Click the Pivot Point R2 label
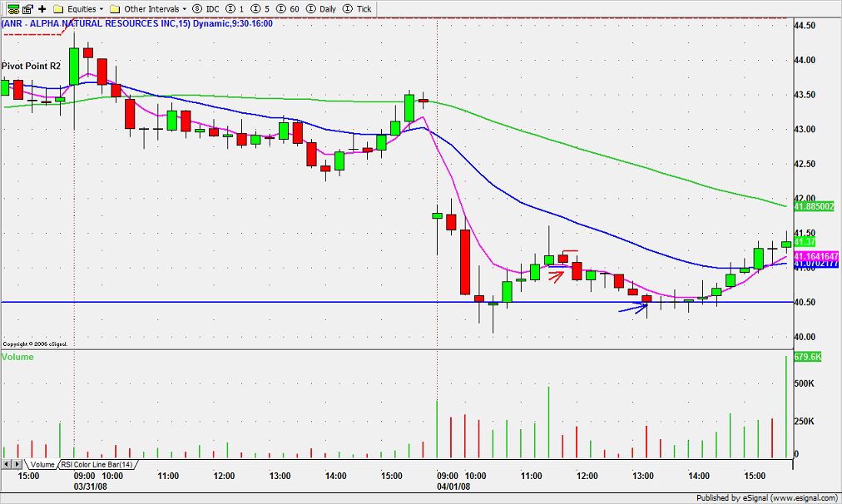The width and height of the screenshot is (842, 504). 31,66
